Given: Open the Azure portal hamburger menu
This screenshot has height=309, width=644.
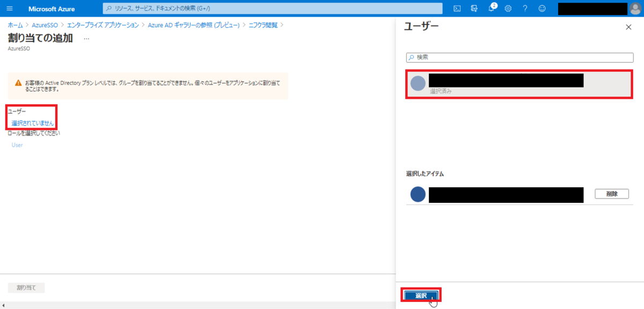Looking at the screenshot, I should (9, 9).
